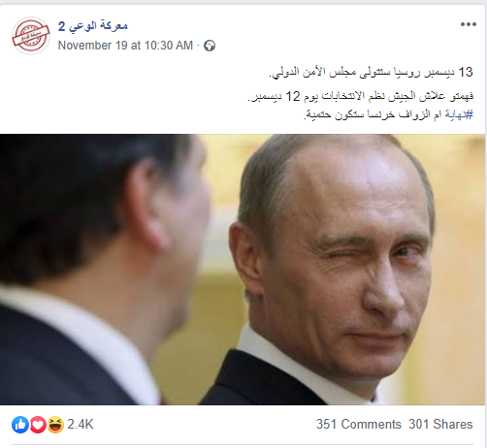Click the page's circular profile picture
Screen dimensions: 487x448
pyautogui.click(x=31, y=36)
